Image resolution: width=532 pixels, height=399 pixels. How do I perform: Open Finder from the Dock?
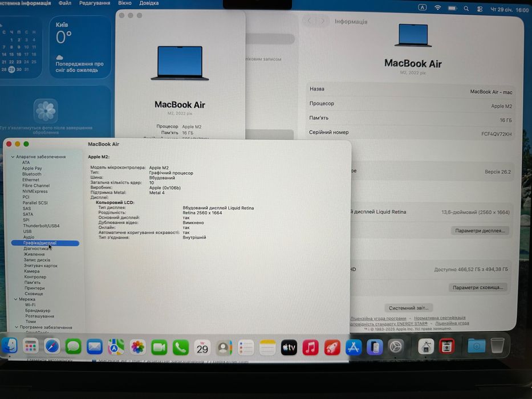(x=10, y=347)
